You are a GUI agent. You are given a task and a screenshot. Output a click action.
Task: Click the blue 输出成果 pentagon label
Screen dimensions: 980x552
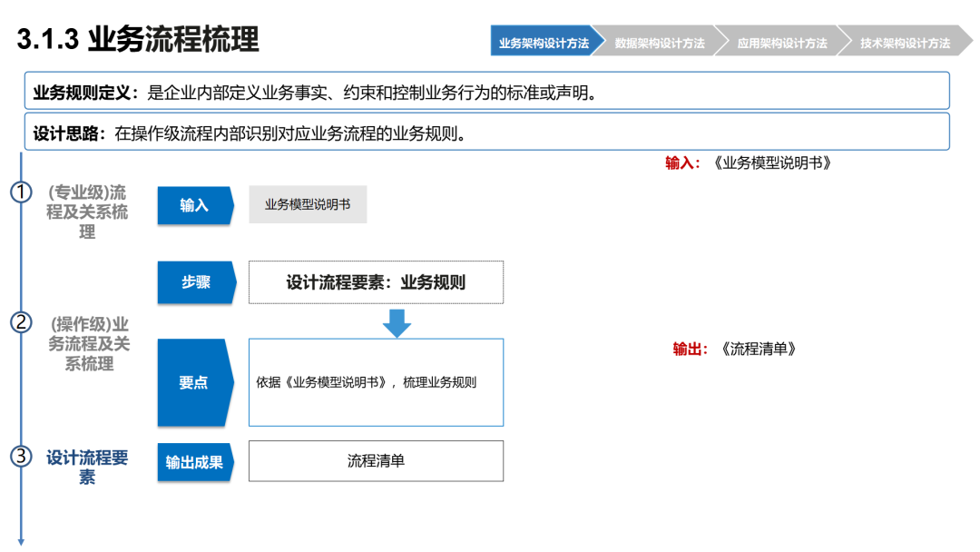[195, 462]
